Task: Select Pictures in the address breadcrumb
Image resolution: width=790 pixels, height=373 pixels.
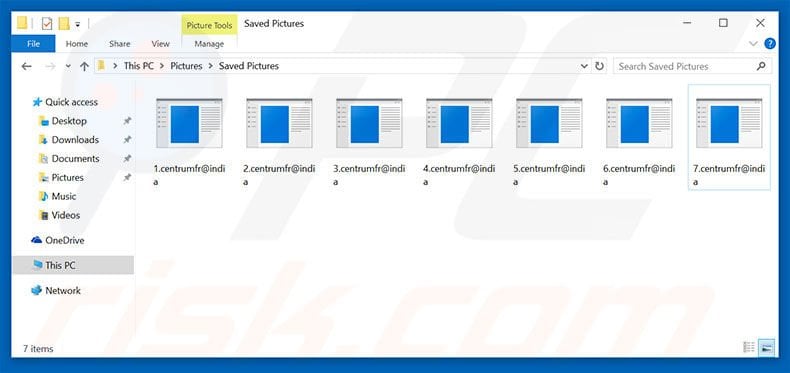Action: (x=186, y=66)
